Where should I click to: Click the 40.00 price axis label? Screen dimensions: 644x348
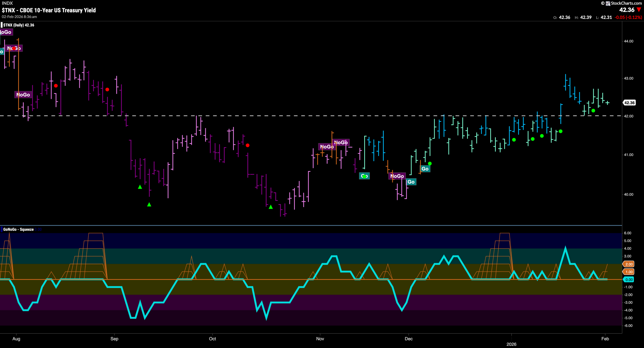point(629,194)
